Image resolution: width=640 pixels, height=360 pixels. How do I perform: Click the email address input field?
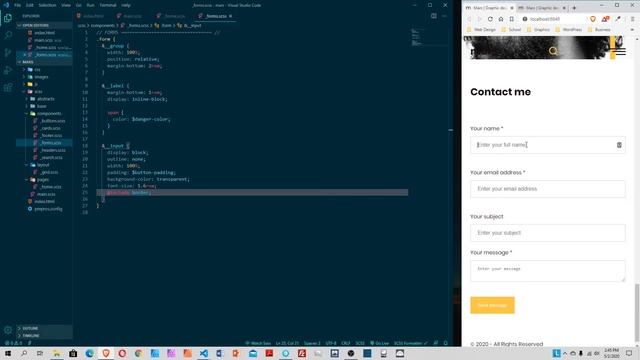point(547,189)
